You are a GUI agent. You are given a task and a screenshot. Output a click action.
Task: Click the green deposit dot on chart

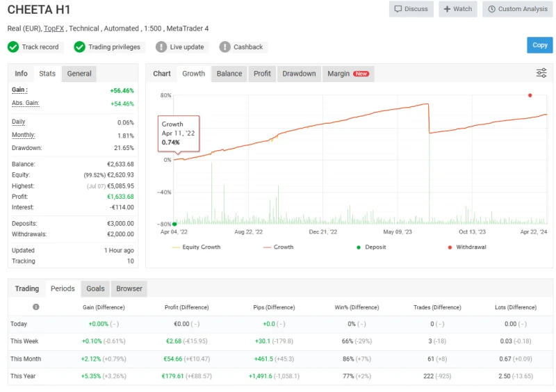pyautogui.click(x=174, y=224)
